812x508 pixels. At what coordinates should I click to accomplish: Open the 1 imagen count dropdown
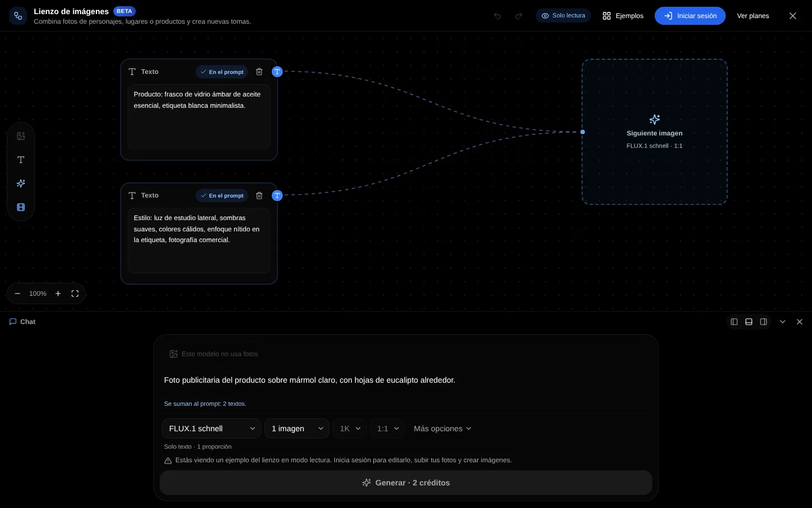tap(297, 428)
